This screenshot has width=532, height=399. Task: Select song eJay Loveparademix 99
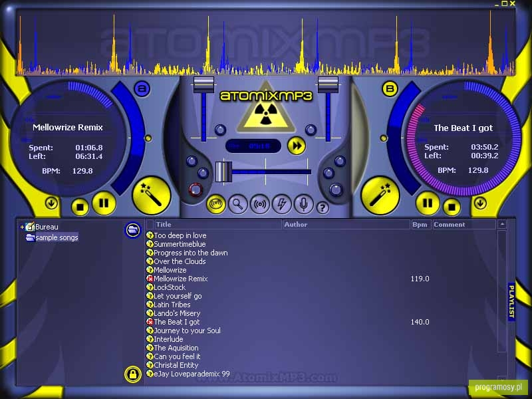pos(192,374)
